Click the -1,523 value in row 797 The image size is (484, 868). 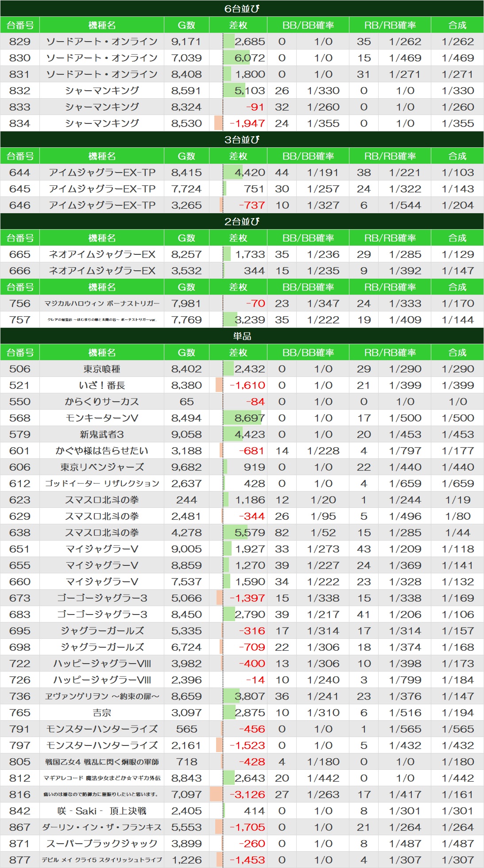[x=247, y=745]
